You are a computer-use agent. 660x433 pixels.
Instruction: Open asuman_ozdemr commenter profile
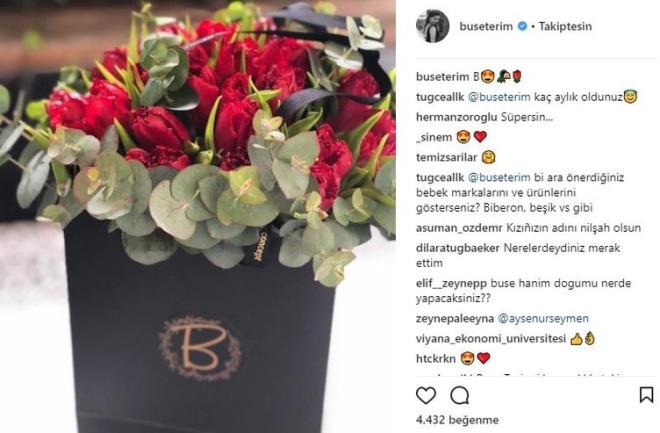[459, 228]
